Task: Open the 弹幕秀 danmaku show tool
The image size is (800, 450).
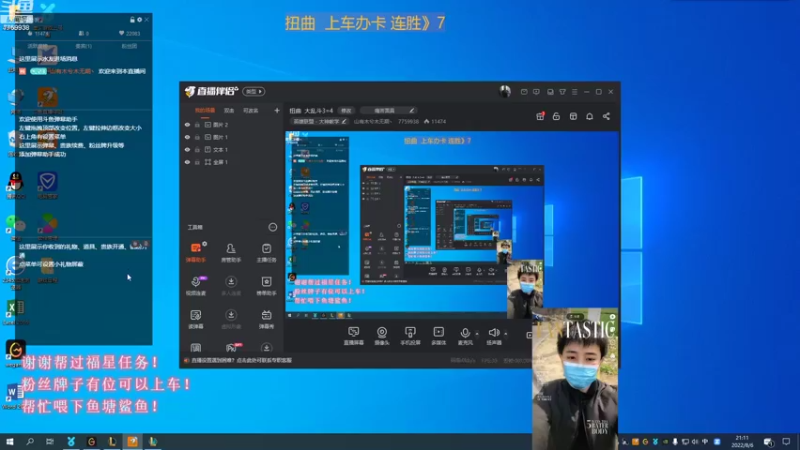Action: point(266,319)
